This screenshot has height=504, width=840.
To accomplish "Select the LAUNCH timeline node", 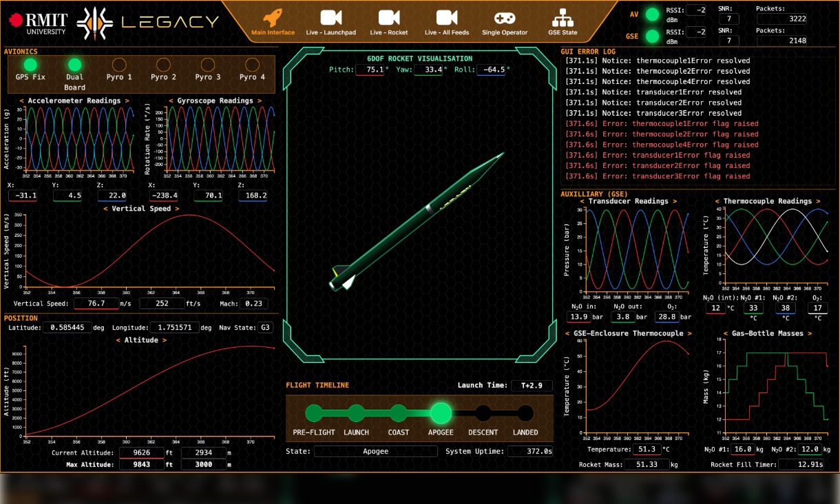I will [356, 413].
